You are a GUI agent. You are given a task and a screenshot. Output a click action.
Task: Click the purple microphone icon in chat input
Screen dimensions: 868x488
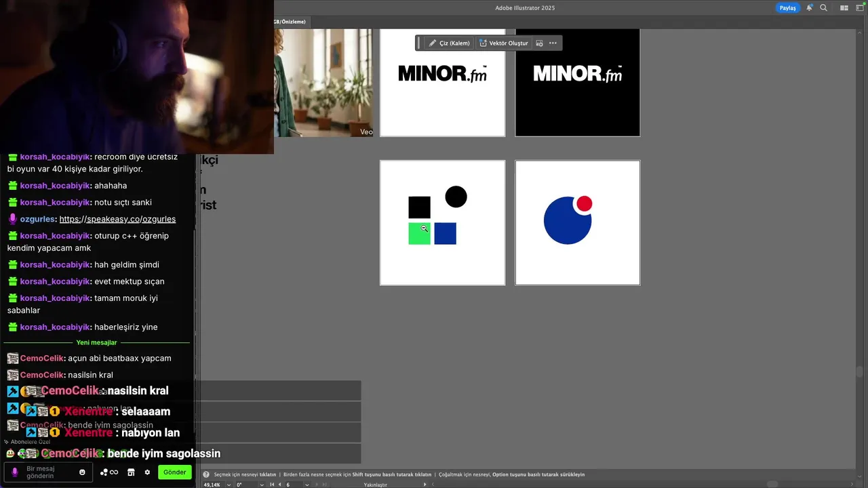(15, 472)
